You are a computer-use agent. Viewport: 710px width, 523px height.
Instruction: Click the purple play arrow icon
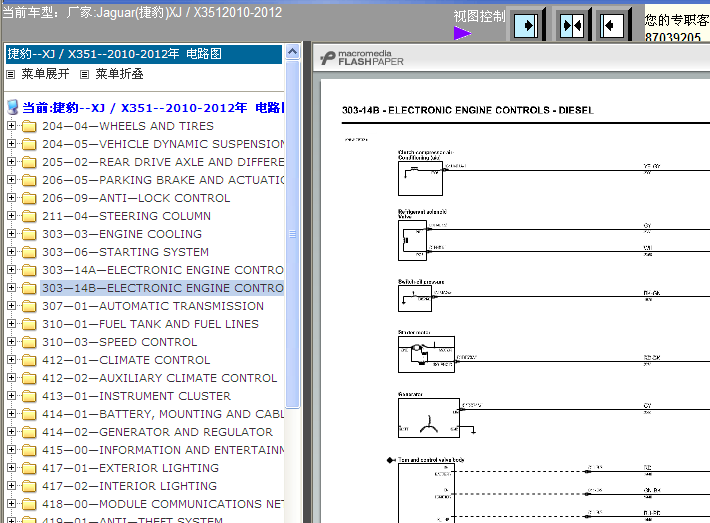click(462, 33)
